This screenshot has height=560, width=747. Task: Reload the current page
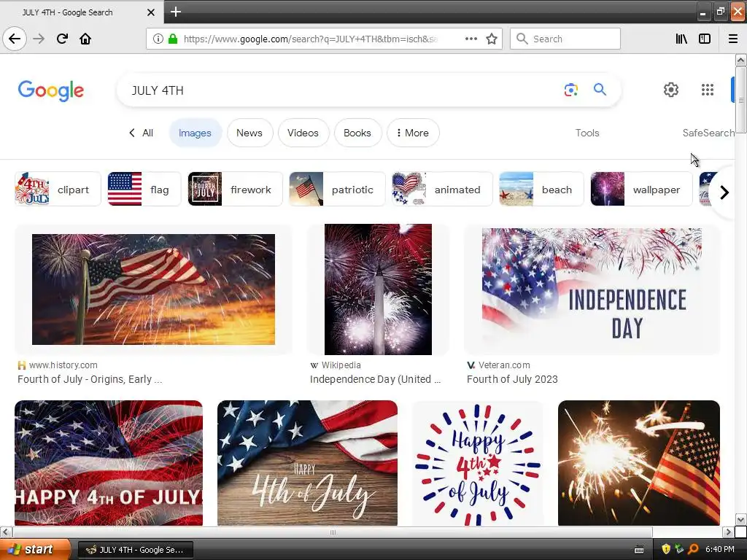[x=62, y=39]
